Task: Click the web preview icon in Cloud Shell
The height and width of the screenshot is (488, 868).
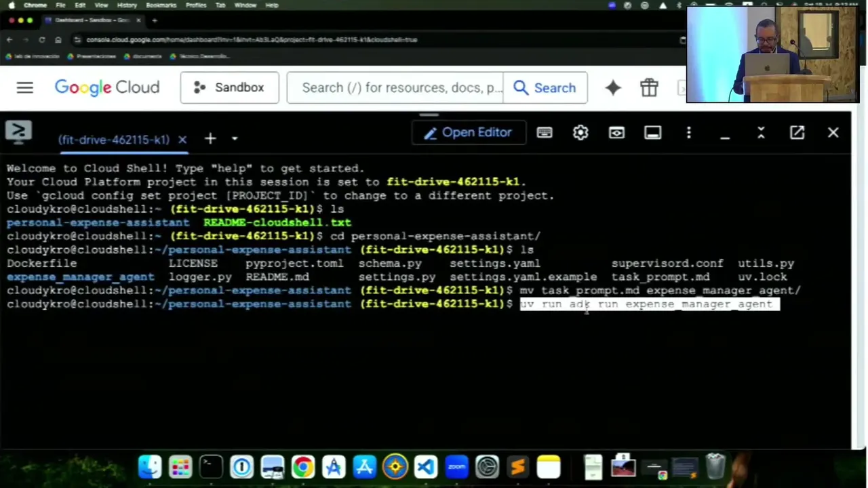Action: (x=616, y=133)
